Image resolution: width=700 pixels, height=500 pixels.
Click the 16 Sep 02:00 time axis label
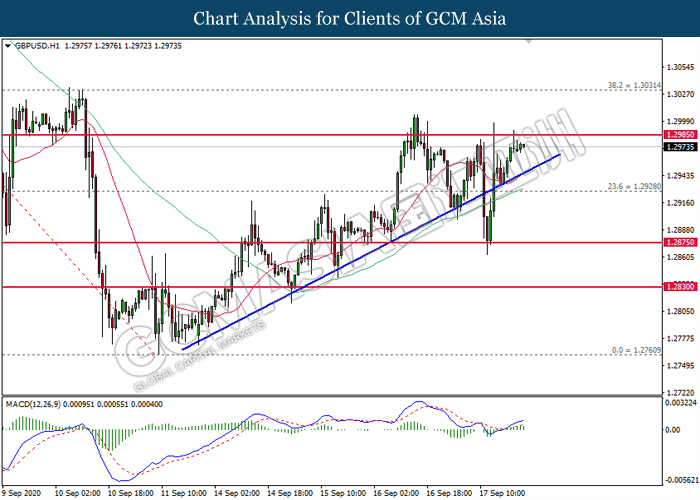click(x=398, y=493)
